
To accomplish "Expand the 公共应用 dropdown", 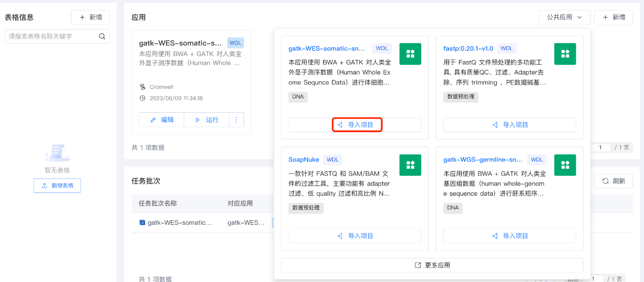I will pos(564,17).
